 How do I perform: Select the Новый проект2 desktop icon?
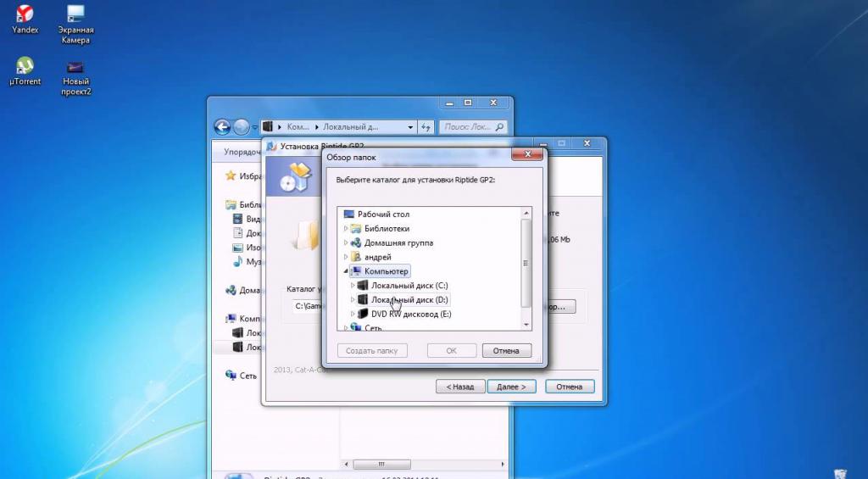click(x=75, y=76)
